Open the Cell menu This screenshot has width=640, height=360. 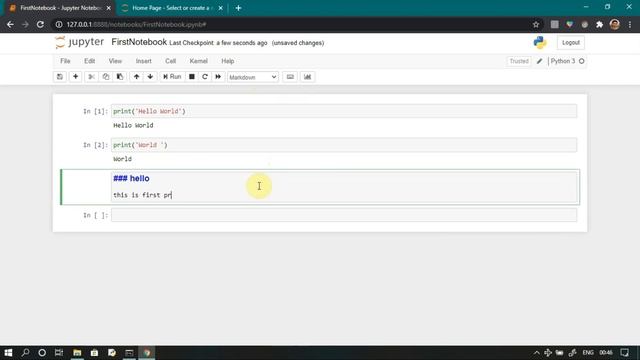[x=170, y=61]
